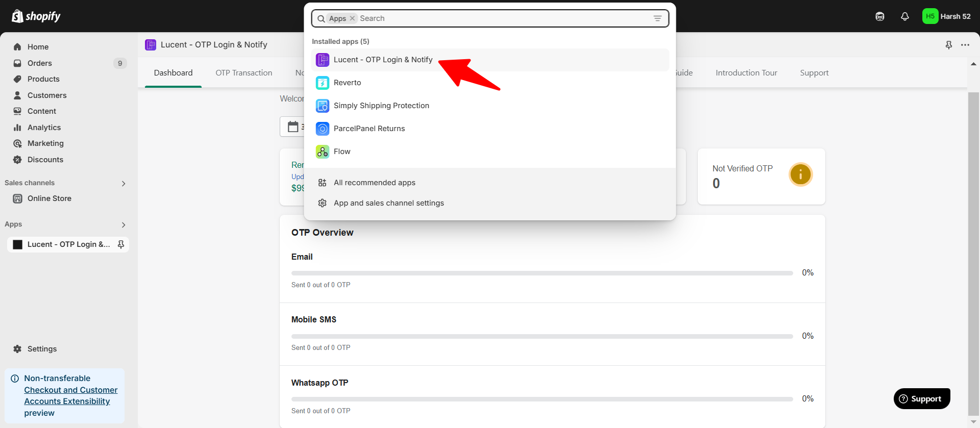Expand the Apps section chevron
This screenshot has height=428, width=980.
click(x=124, y=224)
